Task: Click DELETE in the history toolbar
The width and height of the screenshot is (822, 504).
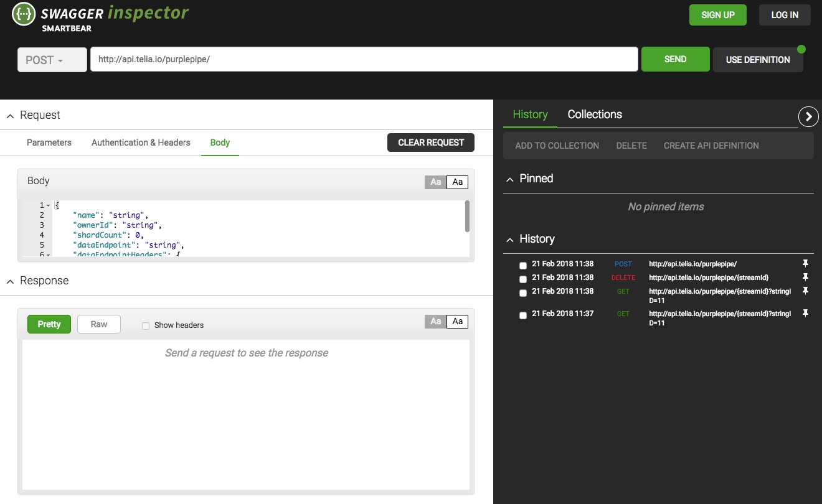Action: tap(631, 146)
